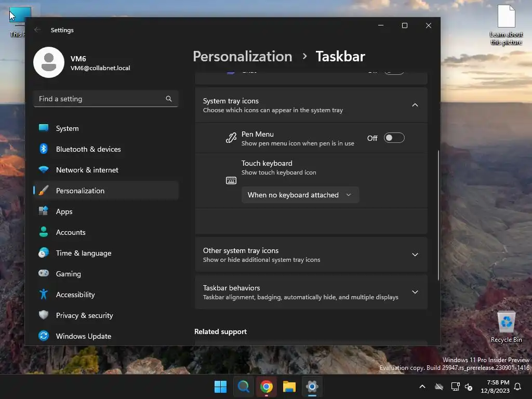The width and height of the screenshot is (532, 399).
Task: Click the Touch keyboard icon
Action: [x=231, y=180]
